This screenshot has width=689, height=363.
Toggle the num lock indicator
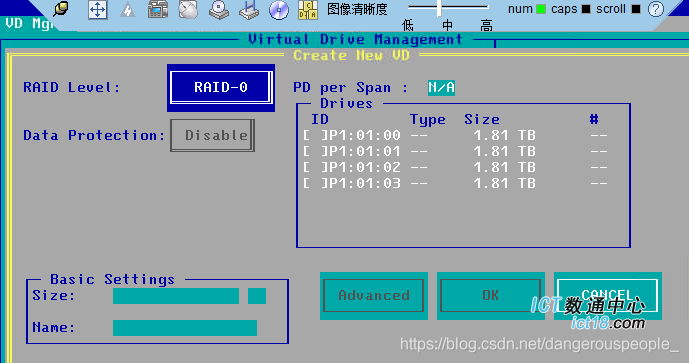[541, 9]
